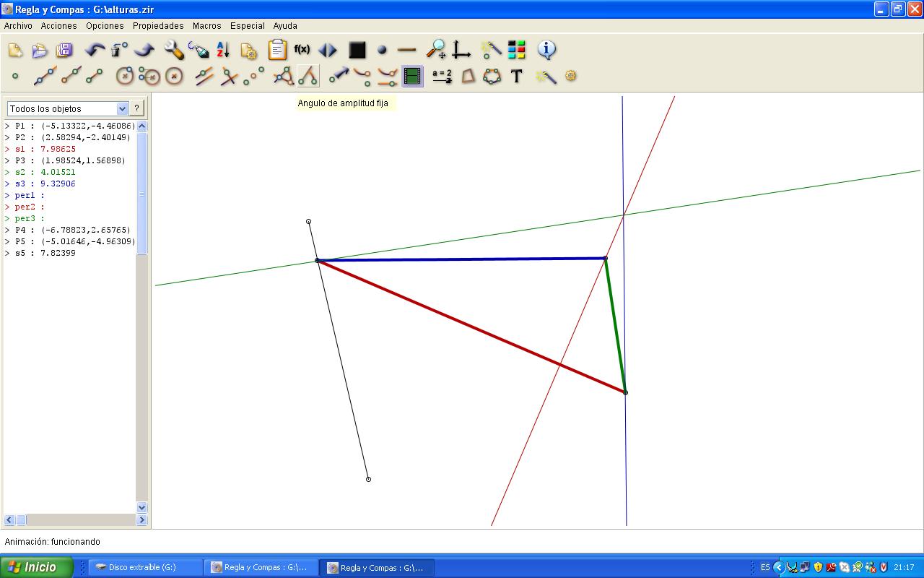
Task: Select the segment tool
Action: point(95,76)
